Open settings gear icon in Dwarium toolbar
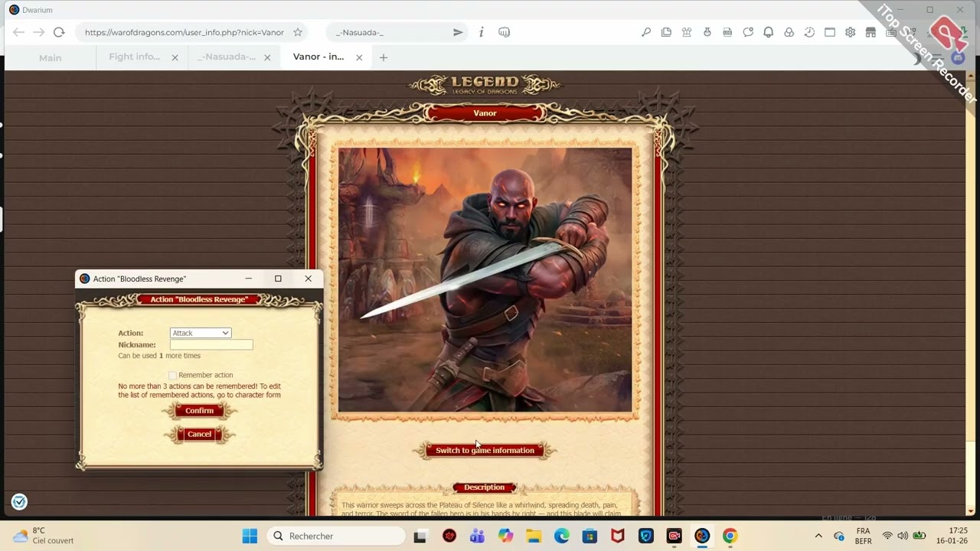The width and height of the screenshot is (980, 551). coord(850,32)
